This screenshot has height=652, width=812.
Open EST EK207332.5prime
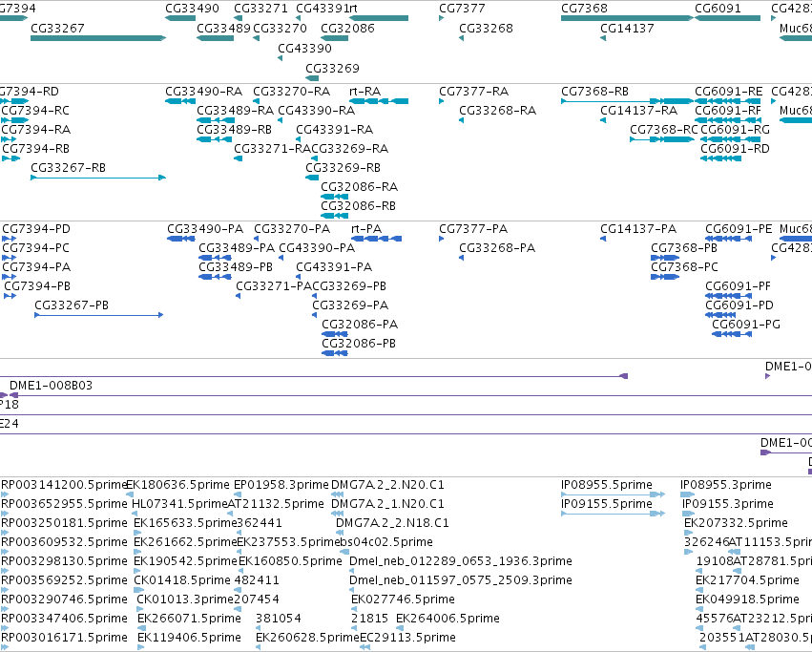(736, 523)
